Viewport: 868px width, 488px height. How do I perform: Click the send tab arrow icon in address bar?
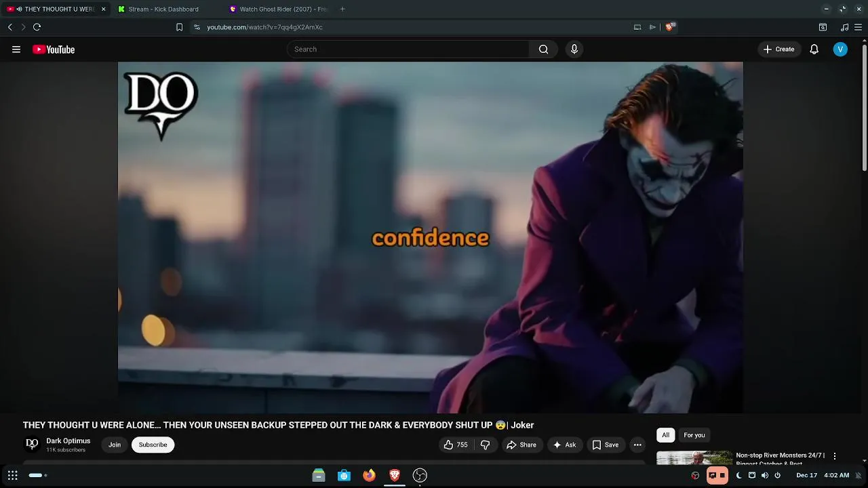click(652, 27)
